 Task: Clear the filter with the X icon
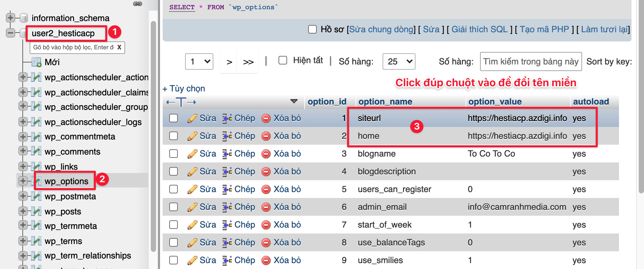pyautogui.click(x=119, y=47)
